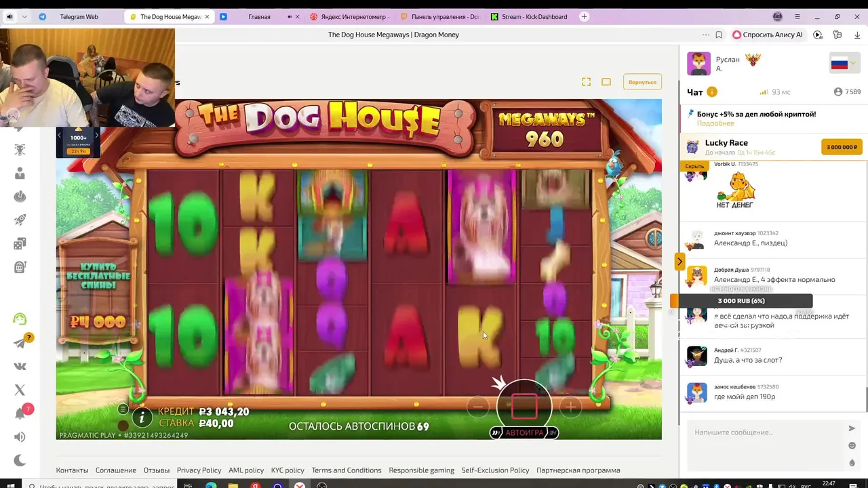This screenshot has height=488, width=868.
Task: Switch to Панель управления tab
Action: click(x=439, y=17)
